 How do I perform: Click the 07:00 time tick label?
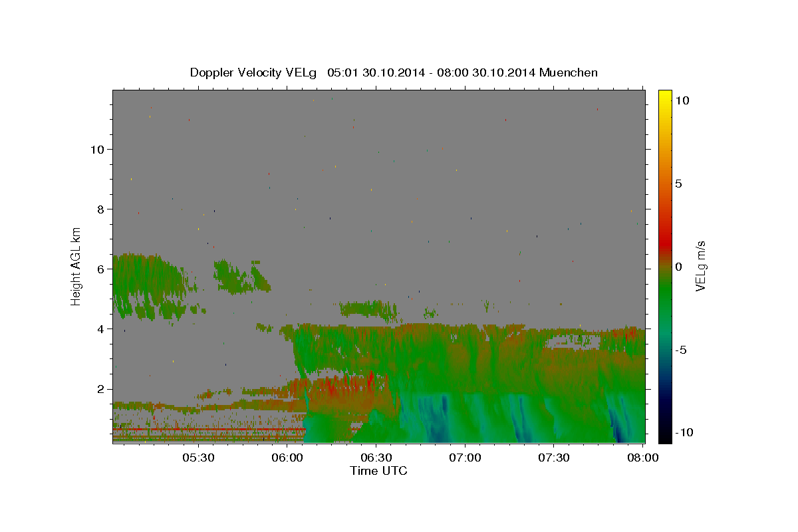pyautogui.click(x=465, y=458)
